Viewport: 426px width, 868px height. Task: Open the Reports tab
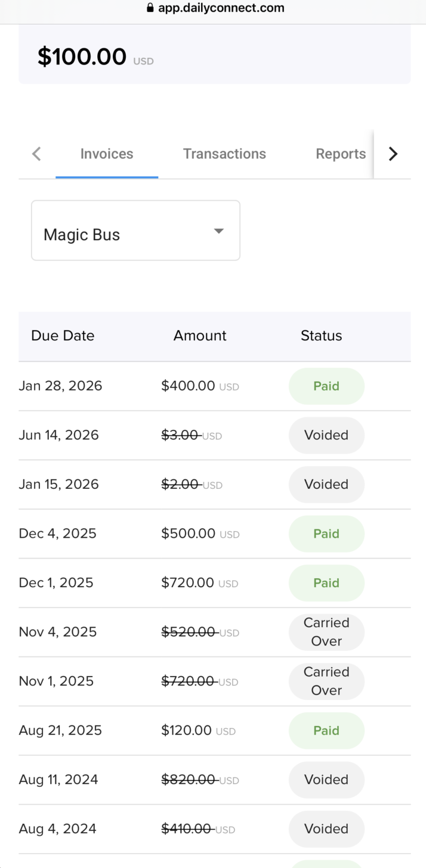click(340, 154)
